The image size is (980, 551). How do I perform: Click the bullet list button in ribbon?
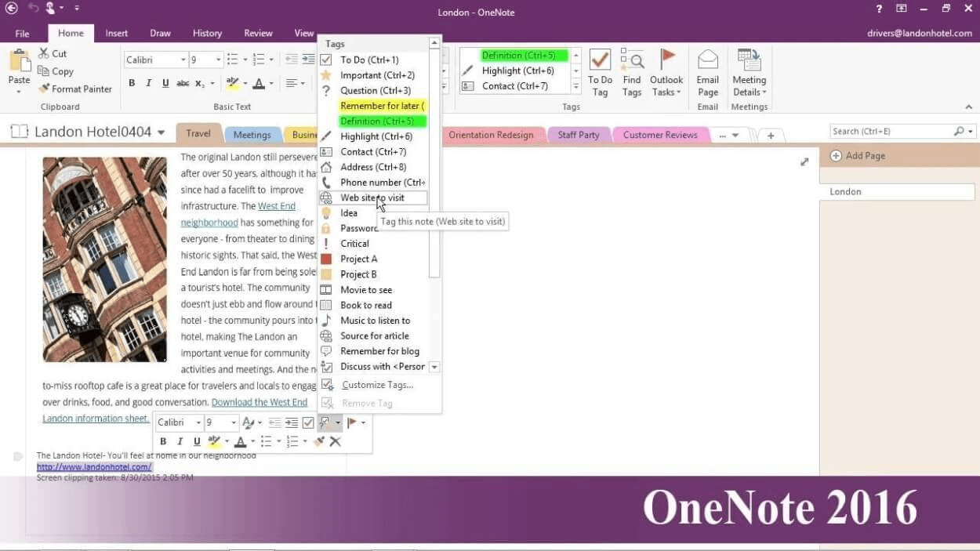[232, 60]
